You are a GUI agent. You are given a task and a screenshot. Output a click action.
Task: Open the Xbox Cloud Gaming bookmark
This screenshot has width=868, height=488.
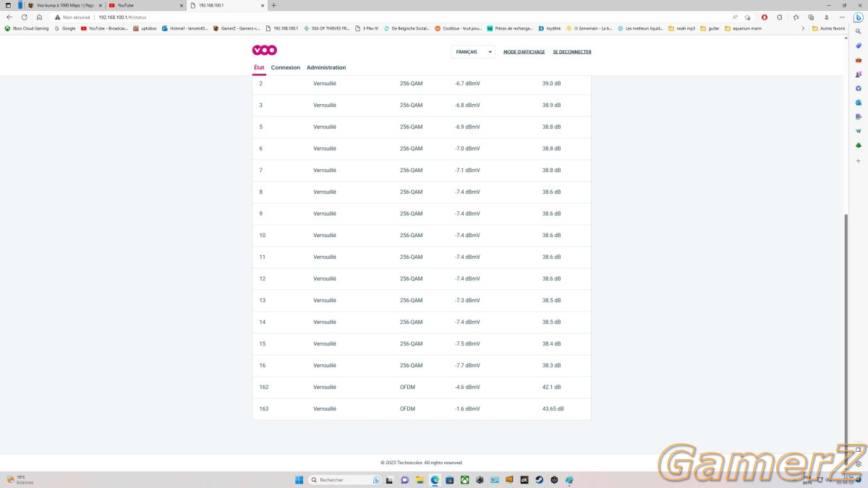click(x=27, y=28)
